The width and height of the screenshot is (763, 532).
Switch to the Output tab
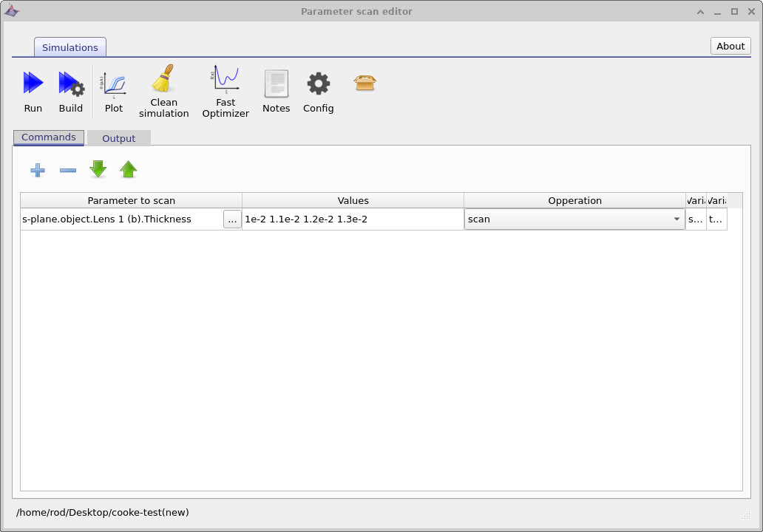tap(118, 137)
